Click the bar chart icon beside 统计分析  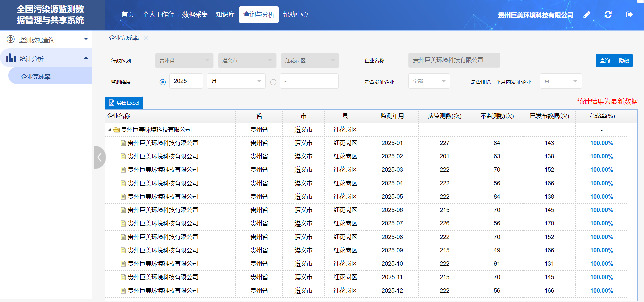pos(10,58)
